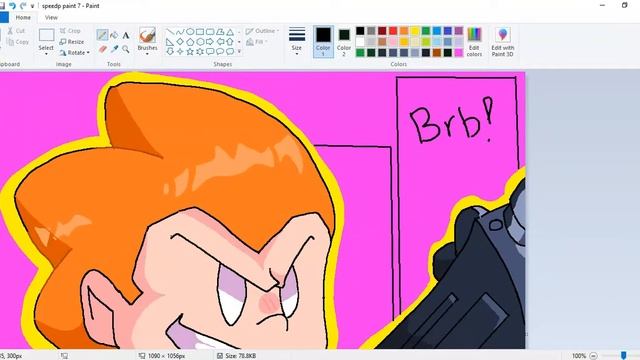This screenshot has height=360, width=640.
Task: Choose the Pentagon shape
Action: coord(190,42)
